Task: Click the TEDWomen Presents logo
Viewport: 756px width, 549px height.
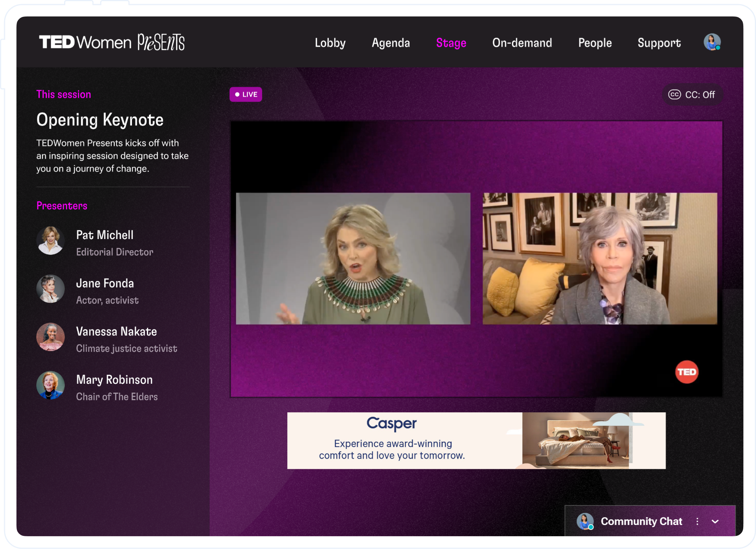Action: click(x=112, y=42)
